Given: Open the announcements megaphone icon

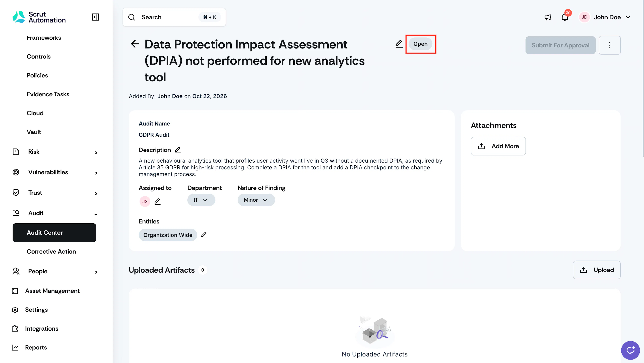Looking at the screenshot, I should coord(548,17).
